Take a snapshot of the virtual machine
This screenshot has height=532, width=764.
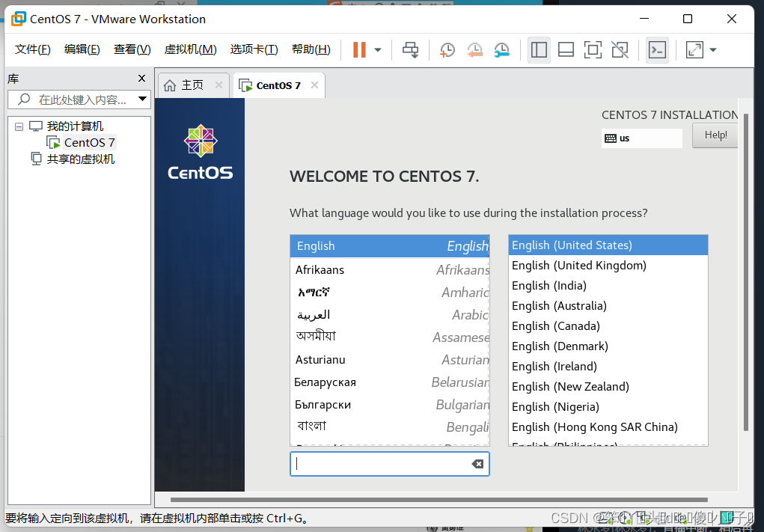447,49
